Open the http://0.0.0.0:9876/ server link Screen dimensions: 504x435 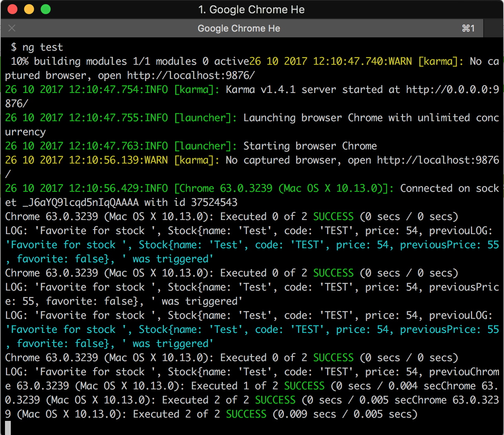455,89
